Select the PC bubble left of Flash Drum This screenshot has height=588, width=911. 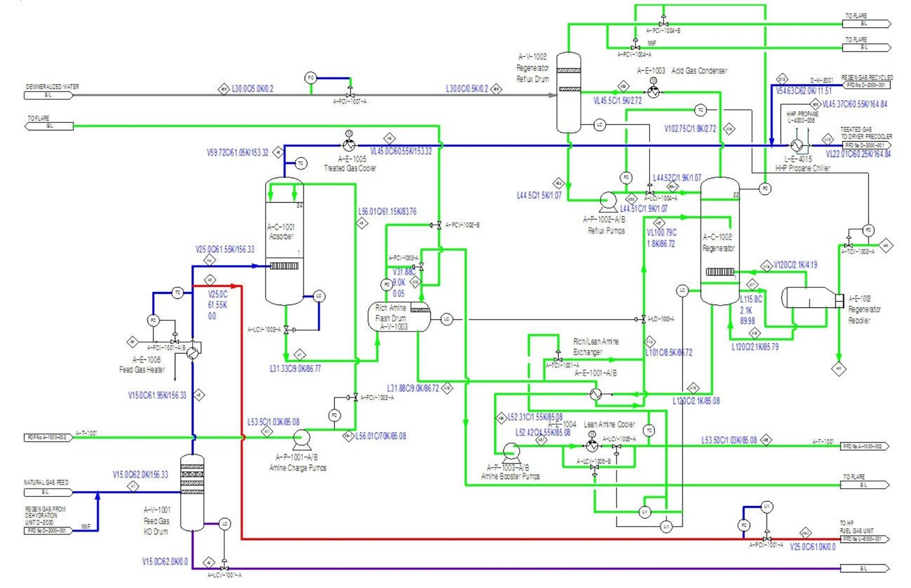pyautogui.click(x=387, y=284)
